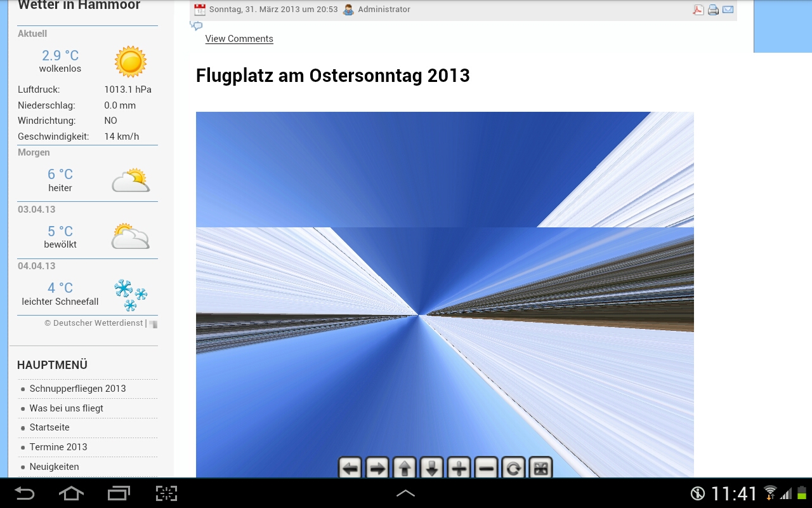This screenshot has width=812, height=508.
Task: Pan the panorama right with arrow button
Action: pyautogui.click(x=377, y=468)
